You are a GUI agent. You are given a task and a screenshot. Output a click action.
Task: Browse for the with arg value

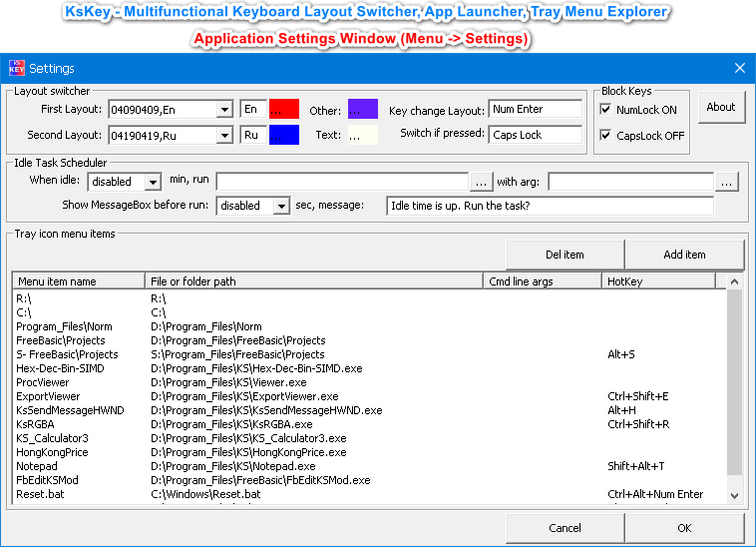pos(727,182)
